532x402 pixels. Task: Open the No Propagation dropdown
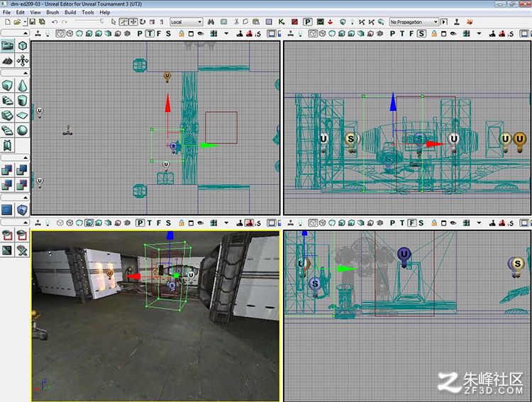tap(414, 22)
